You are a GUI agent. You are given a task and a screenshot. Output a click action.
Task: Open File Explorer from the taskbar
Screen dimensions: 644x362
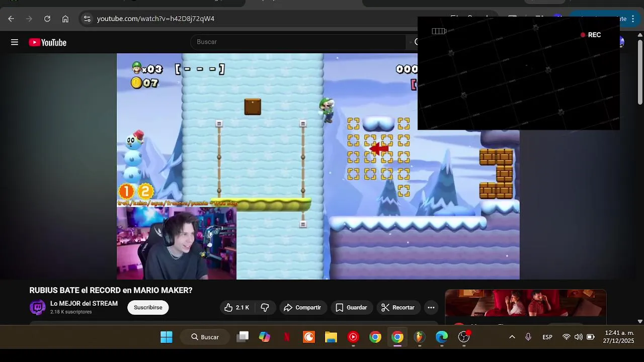[x=331, y=337]
